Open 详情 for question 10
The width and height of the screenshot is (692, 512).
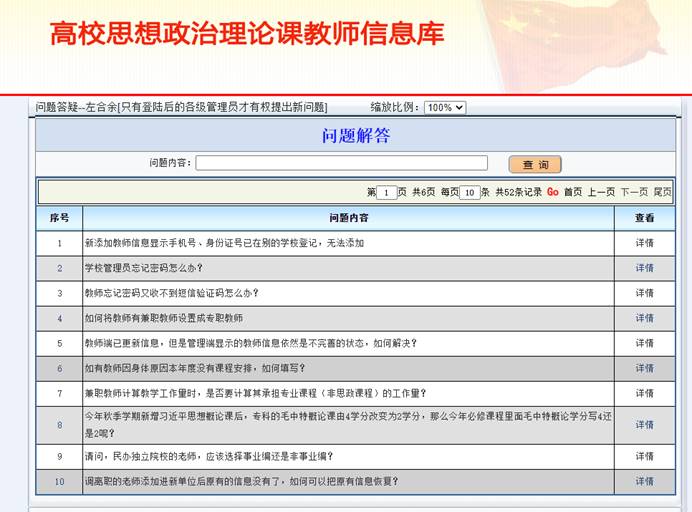[644, 482]
